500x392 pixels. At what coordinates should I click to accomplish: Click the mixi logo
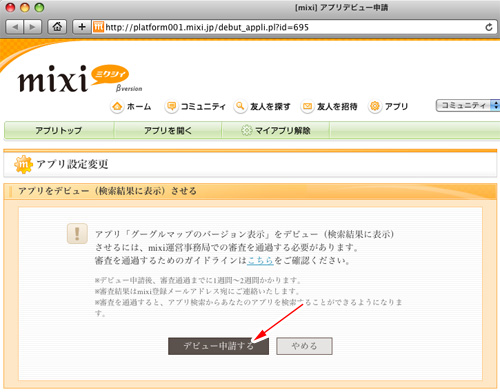click(x=53, y=79)
